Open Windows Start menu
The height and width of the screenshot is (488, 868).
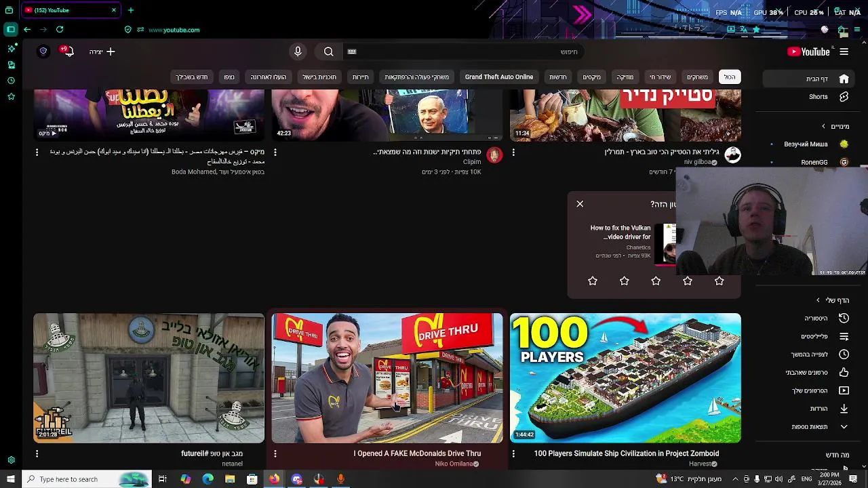10,479
